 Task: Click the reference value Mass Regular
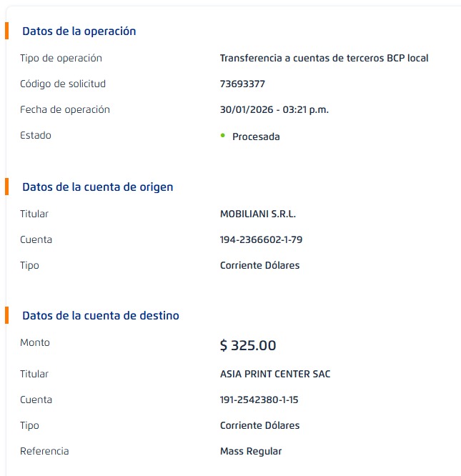coord(251,451)
